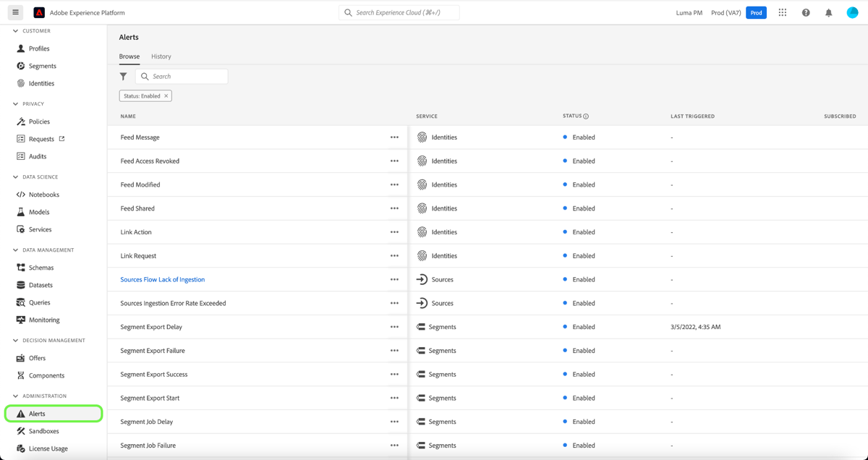868x460 pixels.
Task: Open the filter options icon above the table
Action: tap(123, 76)
